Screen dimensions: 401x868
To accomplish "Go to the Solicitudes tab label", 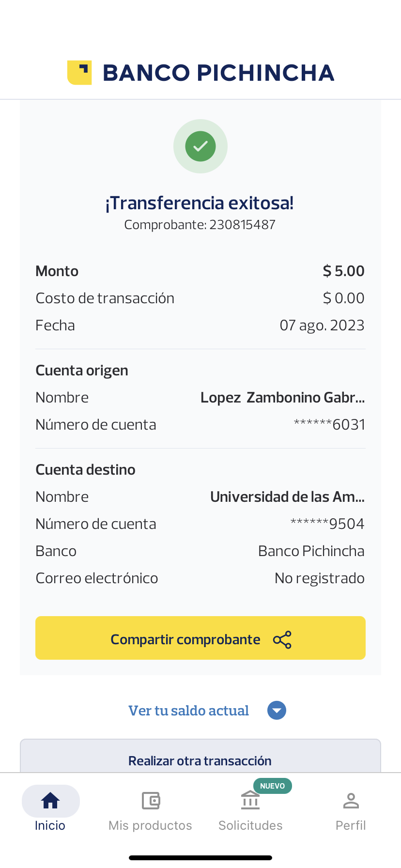I will (x=250, y=825).
